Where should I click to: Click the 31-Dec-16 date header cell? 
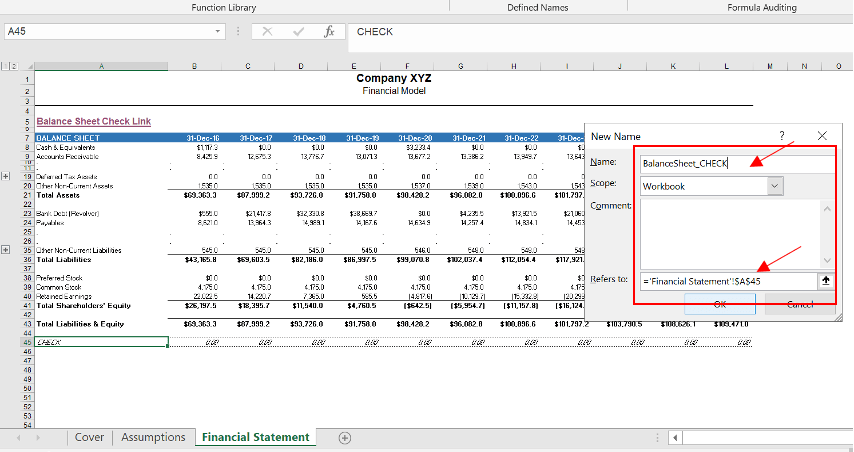[202, 138]
